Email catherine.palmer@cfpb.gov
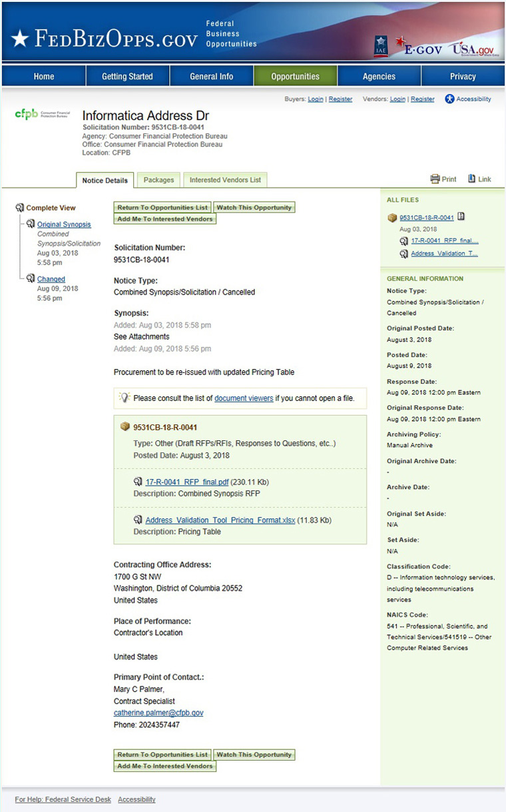This screenshot has width=506, height=812. pos(158,713)
